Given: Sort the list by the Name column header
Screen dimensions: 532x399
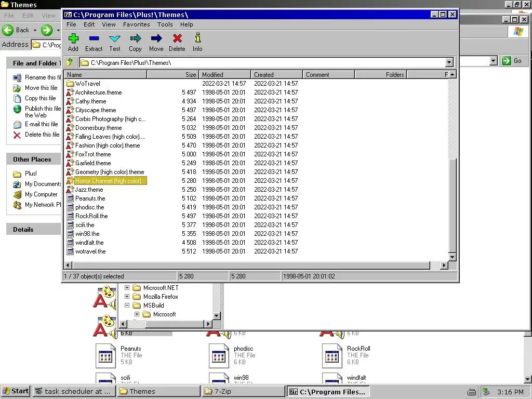Looking at the screenshot, I should [105, 75].
